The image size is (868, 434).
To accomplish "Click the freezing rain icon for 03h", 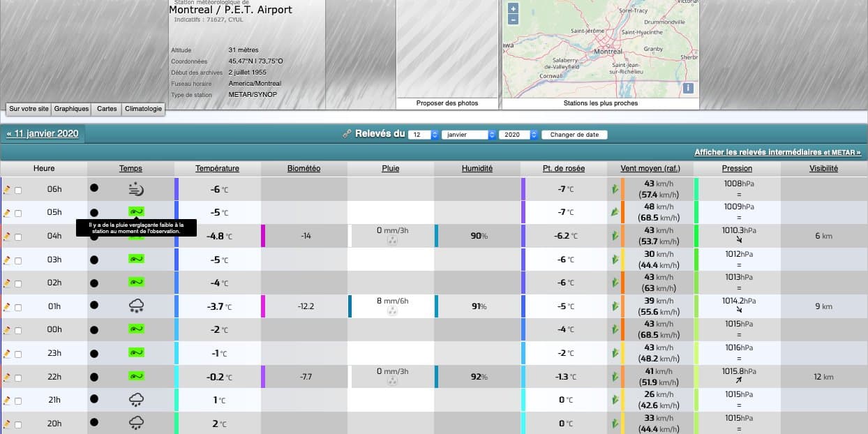I will (x=136, y=259).
